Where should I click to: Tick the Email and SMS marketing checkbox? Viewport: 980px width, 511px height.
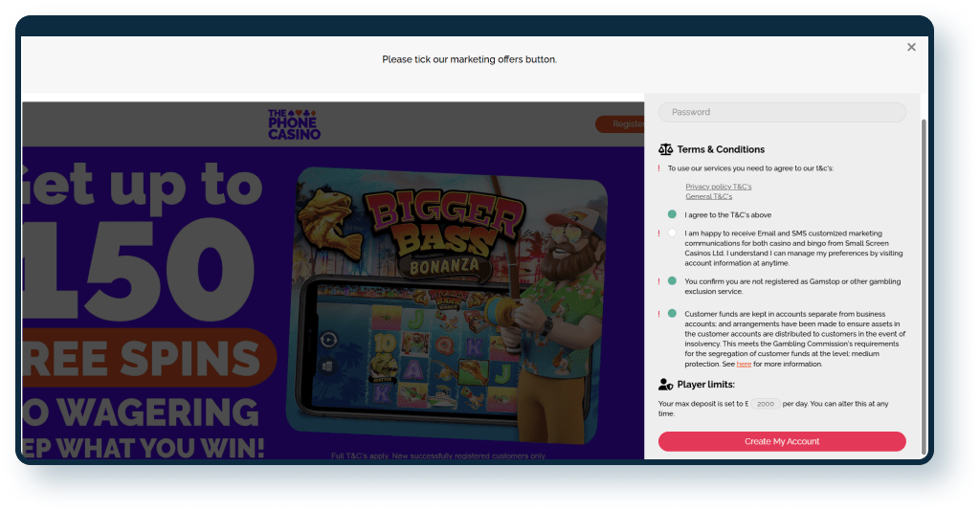(672, 233)
